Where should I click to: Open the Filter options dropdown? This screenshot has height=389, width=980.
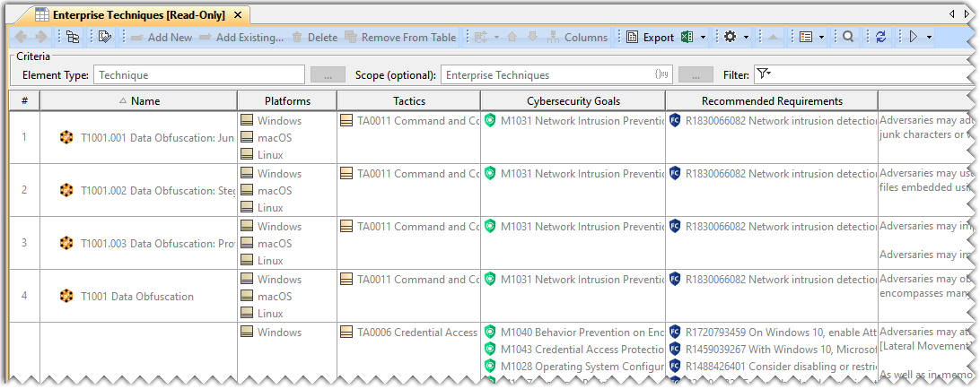[764, 75]
